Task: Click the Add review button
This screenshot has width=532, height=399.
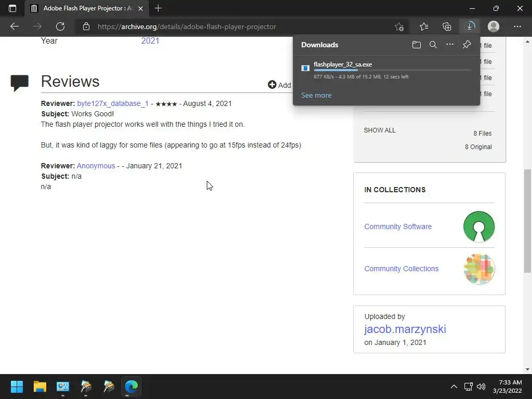Action: pos(280,85)
